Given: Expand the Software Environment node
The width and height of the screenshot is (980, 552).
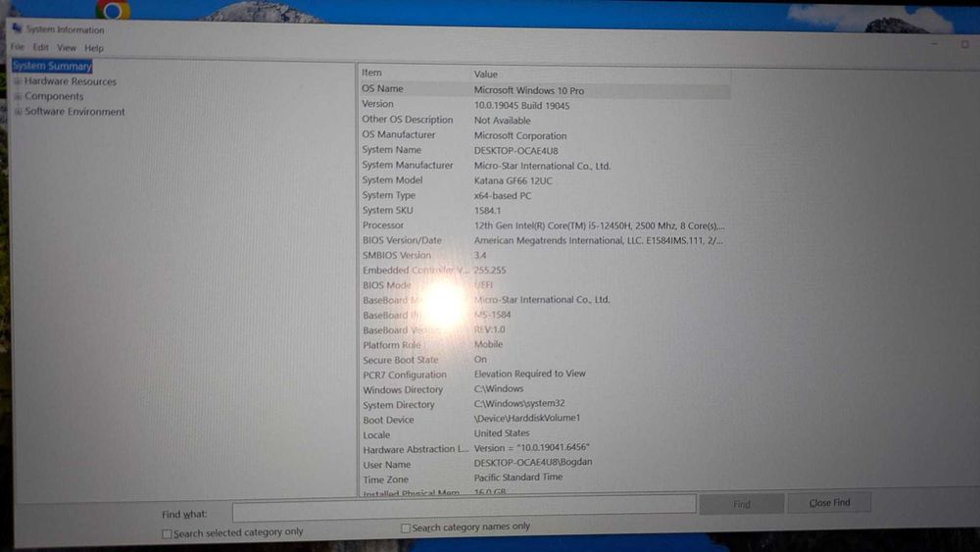Looking at the screenshot, I should [18, 112].
